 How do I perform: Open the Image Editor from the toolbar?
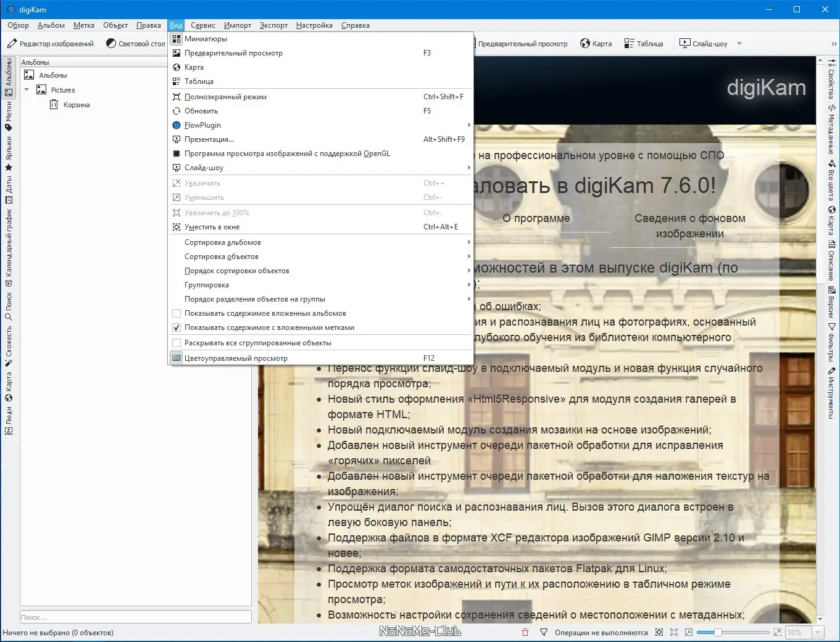(x=49, y=43)
